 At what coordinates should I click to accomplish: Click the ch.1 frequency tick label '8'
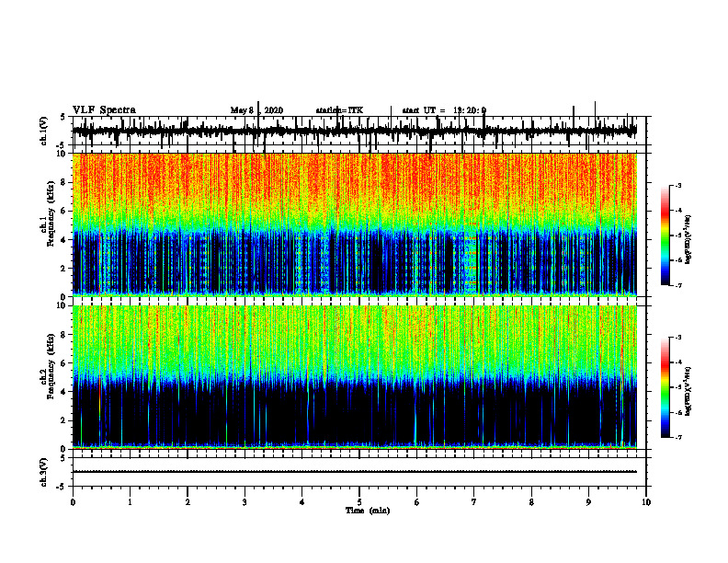tap(64, 182)
